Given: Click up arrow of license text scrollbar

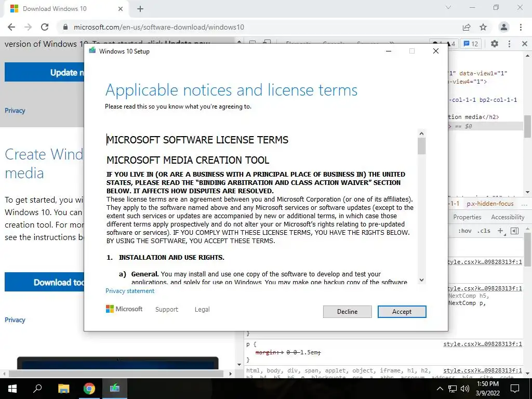Looking at the screenshot, I should tap(421, 134).
